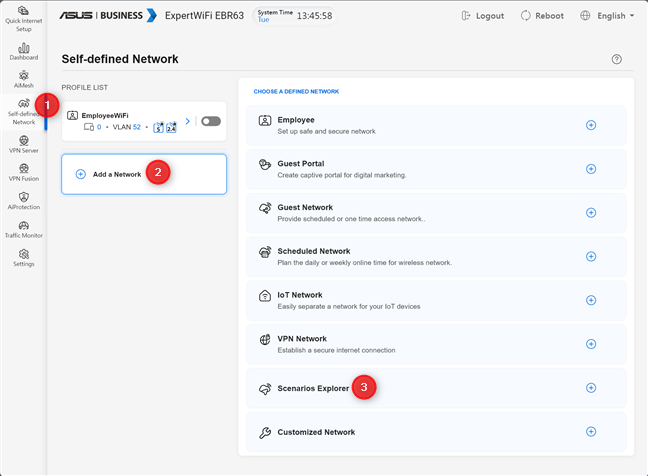Expand the Employee network option
Viewport: 648px width, 476px height.
coord(590,125)
